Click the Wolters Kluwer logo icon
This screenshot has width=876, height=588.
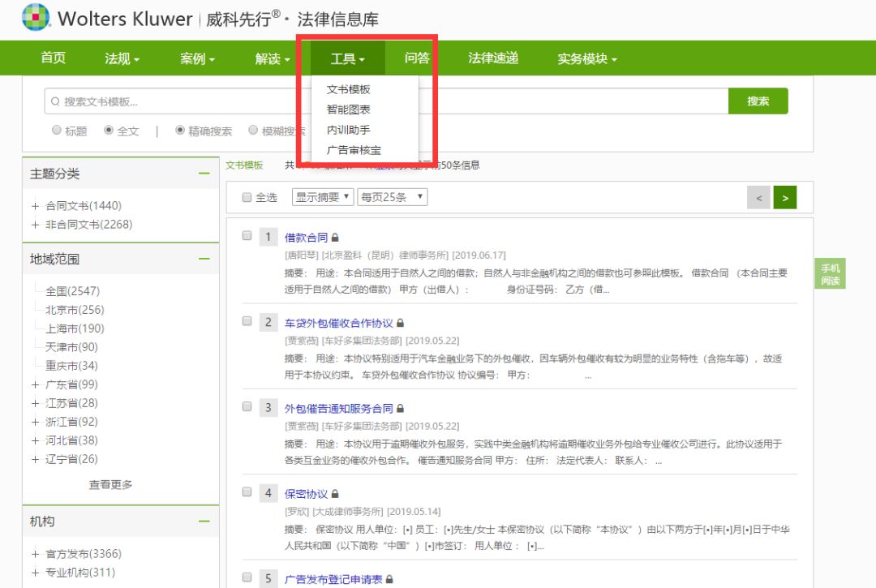click(x=35, y=18)
